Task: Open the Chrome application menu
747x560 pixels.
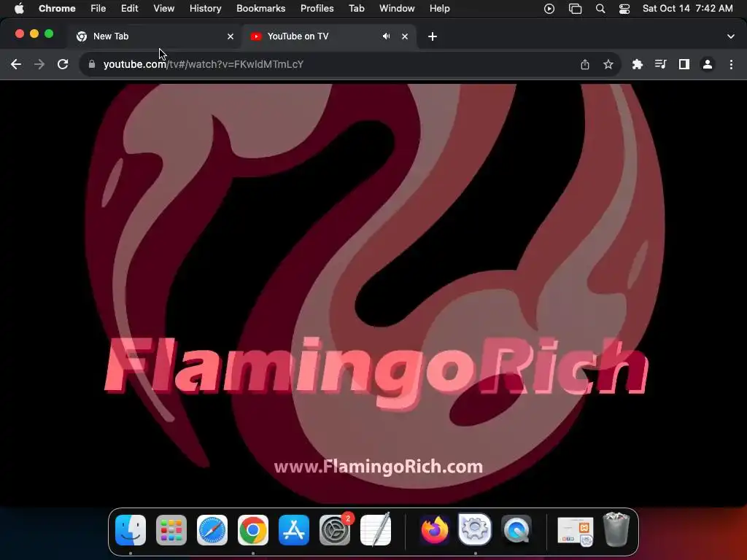Action: pyautogui.click(x=57, y=9)
